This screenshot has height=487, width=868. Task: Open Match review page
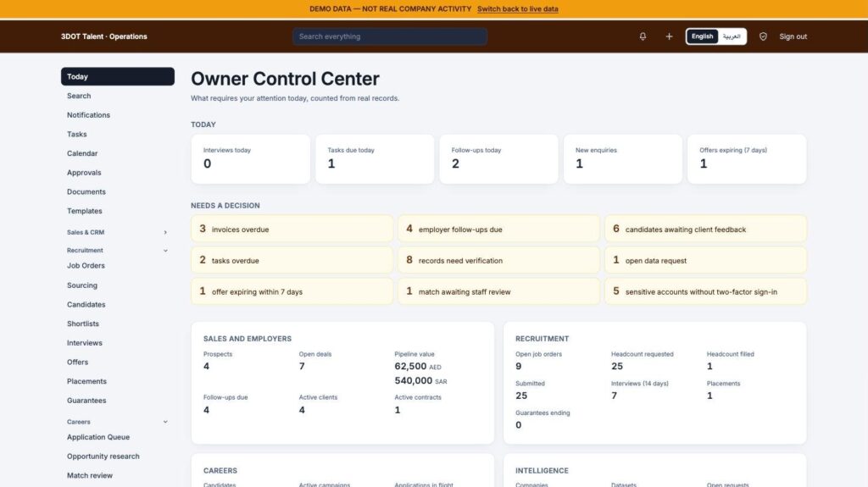tap(117, 475)
